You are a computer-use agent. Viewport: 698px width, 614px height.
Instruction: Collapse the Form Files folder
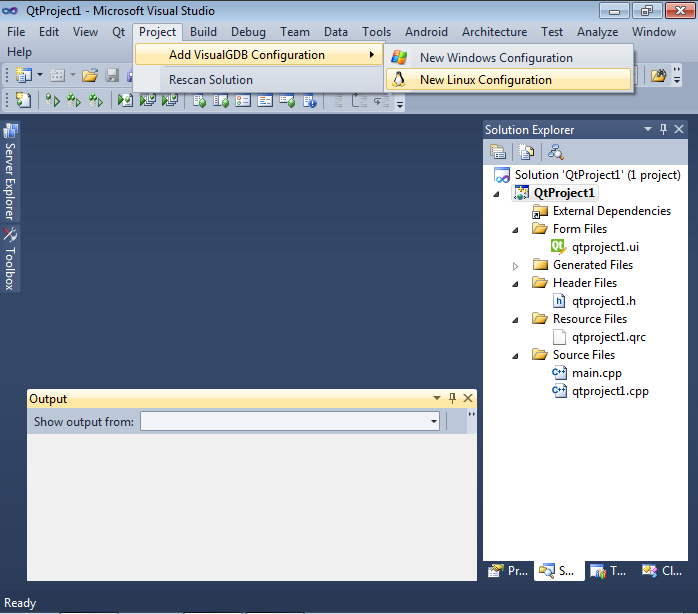click(x=515, y=230)
